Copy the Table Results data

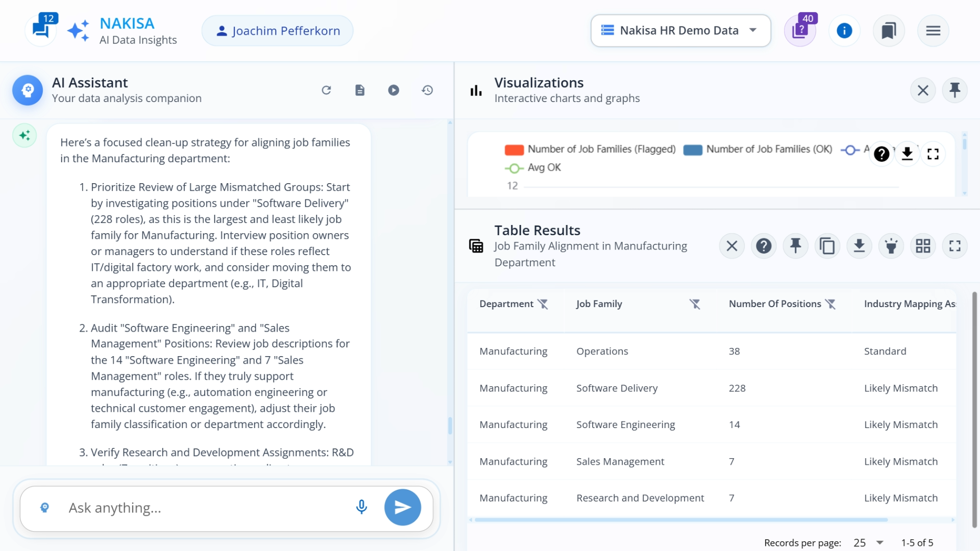pos(827,245)
